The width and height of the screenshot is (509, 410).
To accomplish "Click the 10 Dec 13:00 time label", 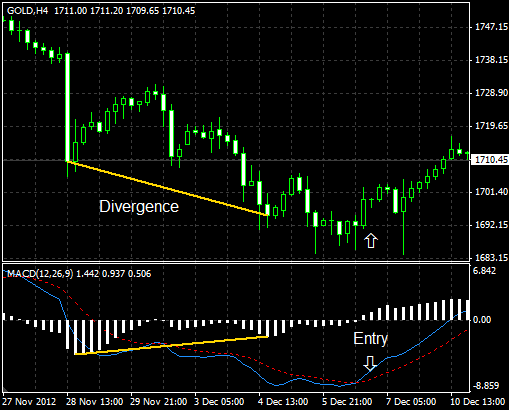I will 478,402.
